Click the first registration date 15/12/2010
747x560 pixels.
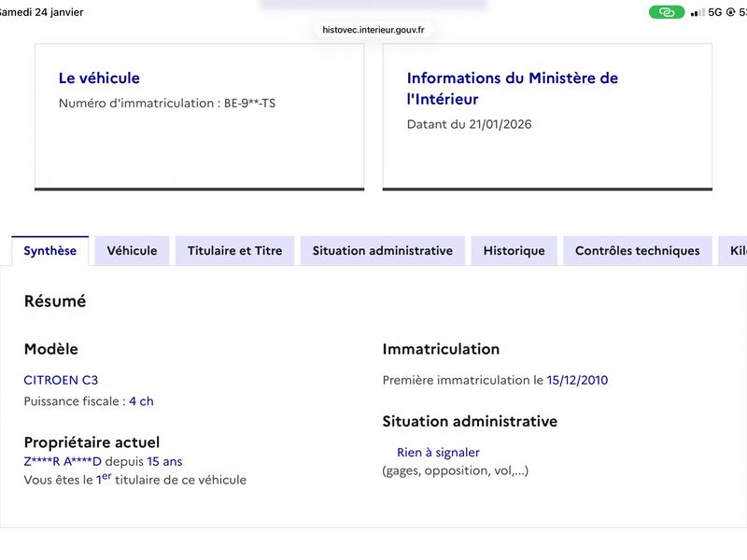(577, 380)
